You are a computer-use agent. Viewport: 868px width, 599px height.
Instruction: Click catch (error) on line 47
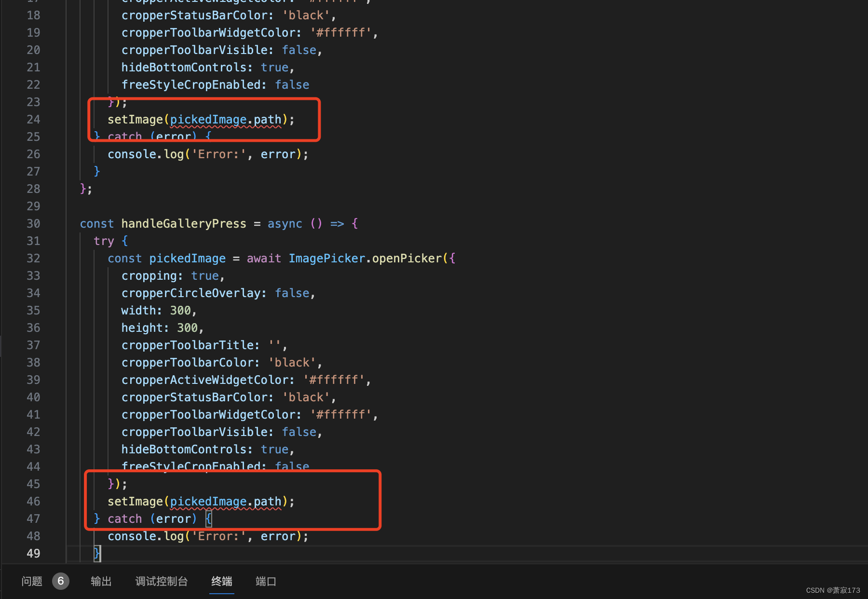click(152, 519)
